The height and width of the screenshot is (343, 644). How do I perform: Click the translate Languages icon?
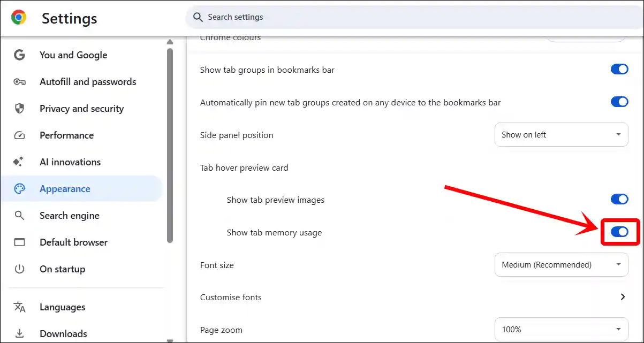[x=20, y=307]
